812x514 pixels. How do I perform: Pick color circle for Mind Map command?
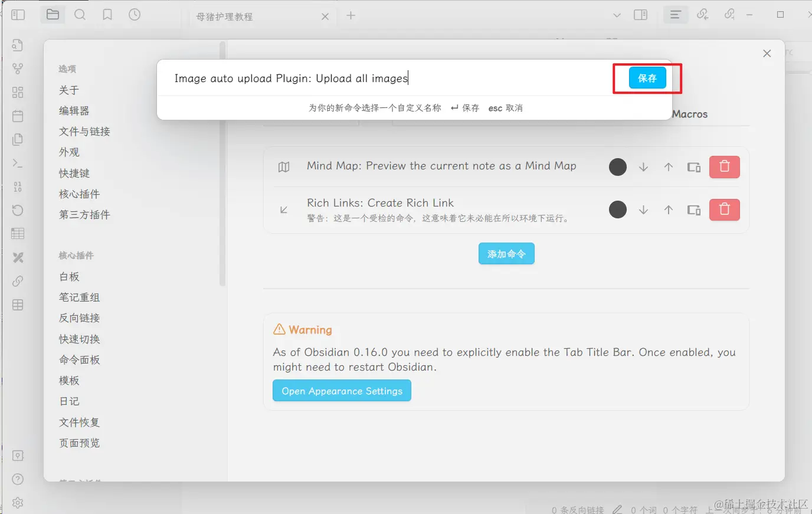coord(618,167)
